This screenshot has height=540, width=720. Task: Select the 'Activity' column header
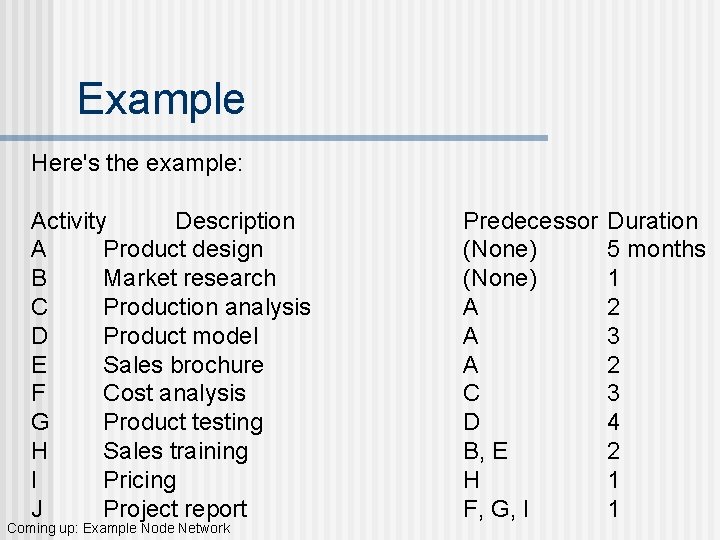[68, 222]
